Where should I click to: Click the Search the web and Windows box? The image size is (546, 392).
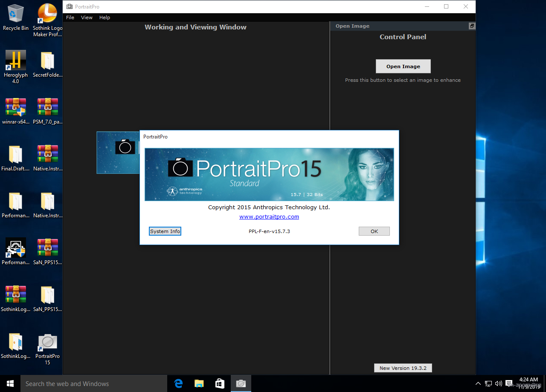[x=94, y=383]
